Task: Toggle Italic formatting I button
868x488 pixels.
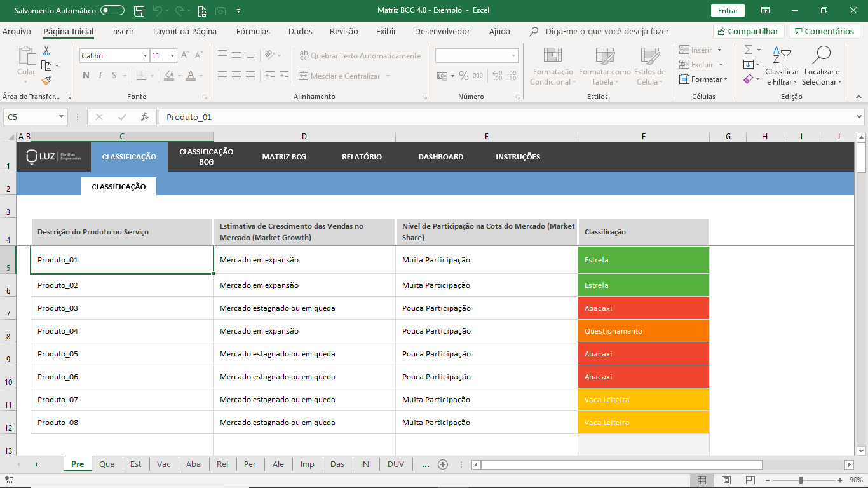Action: [x=100, y=76]
